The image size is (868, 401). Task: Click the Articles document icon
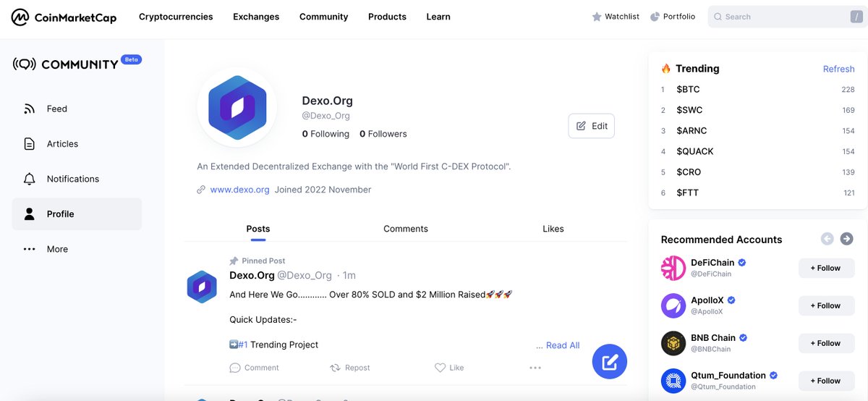30,144
